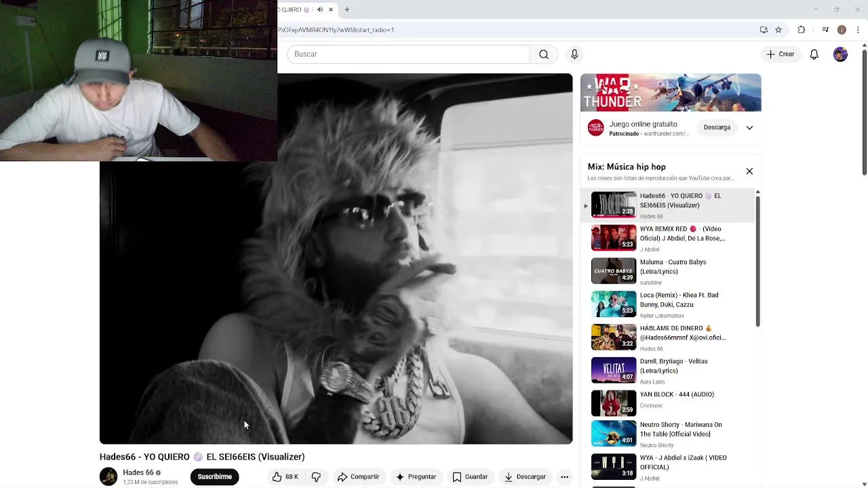
Task: Click the Buscar search field
Action: click(408, 54)
